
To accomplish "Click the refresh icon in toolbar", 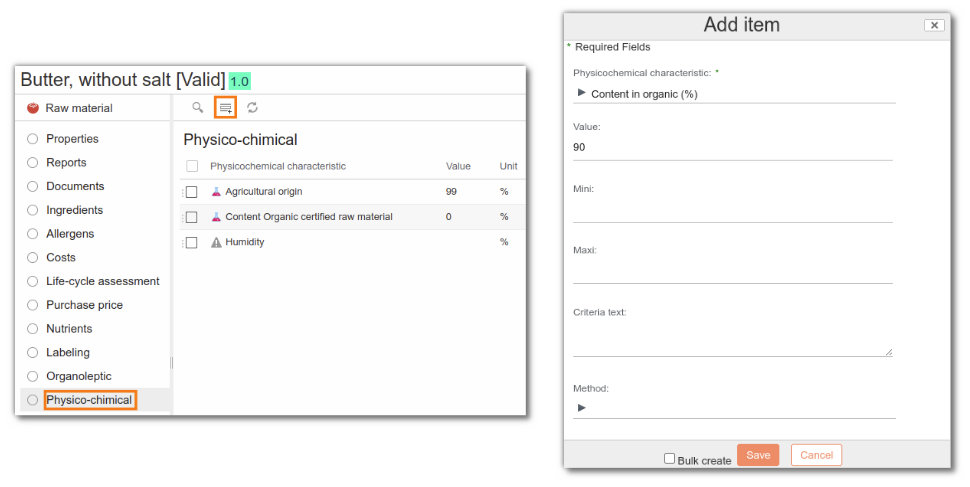I will (253, 107).
